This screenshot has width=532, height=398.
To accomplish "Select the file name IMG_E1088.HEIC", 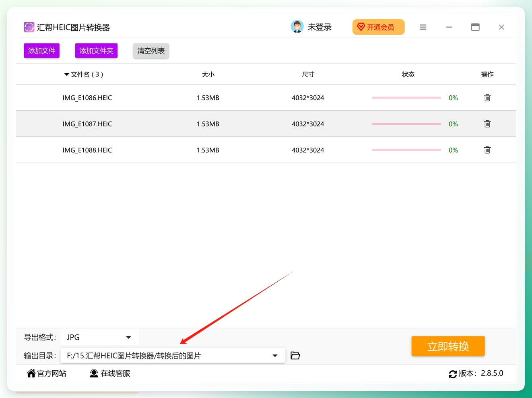I will pyautogui.click(x=87, y=150).
